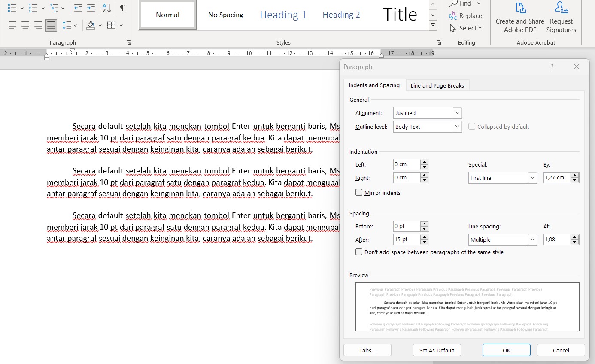Increase the After spacing using its up arrow
The image size is (595, 364).
425,237
